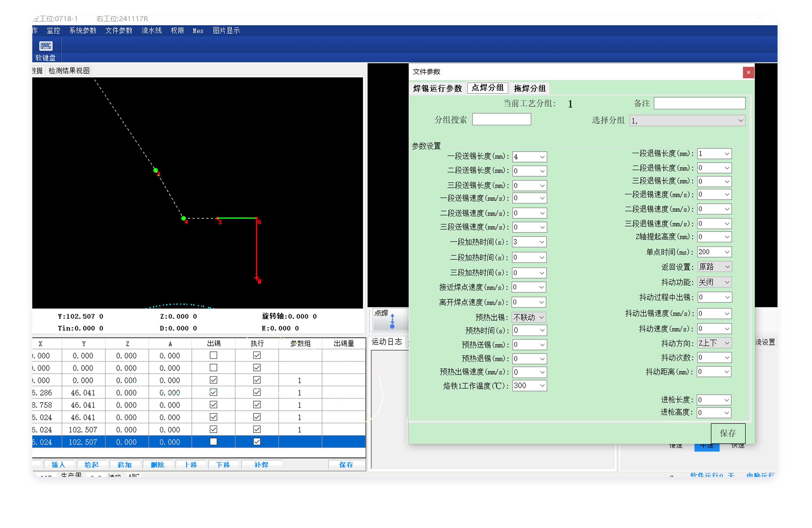812x528 pixels.
Task: Open the 系统参数 menu
Action: pyautogui.click(x=82, y=31)
